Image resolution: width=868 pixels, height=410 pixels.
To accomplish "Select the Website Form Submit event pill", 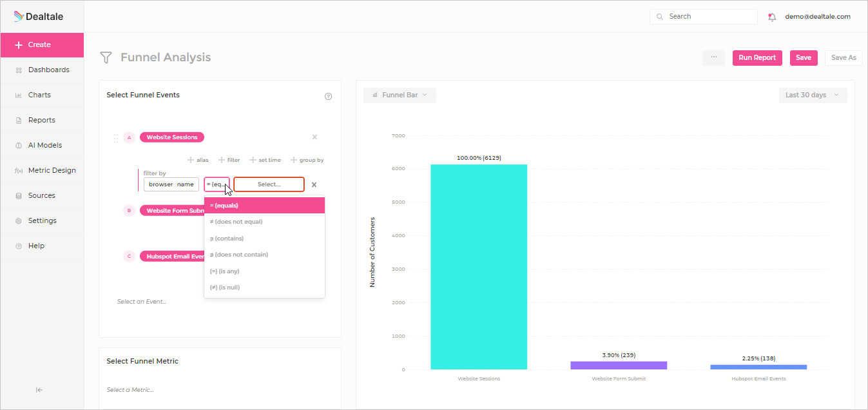I will [172, 211].
